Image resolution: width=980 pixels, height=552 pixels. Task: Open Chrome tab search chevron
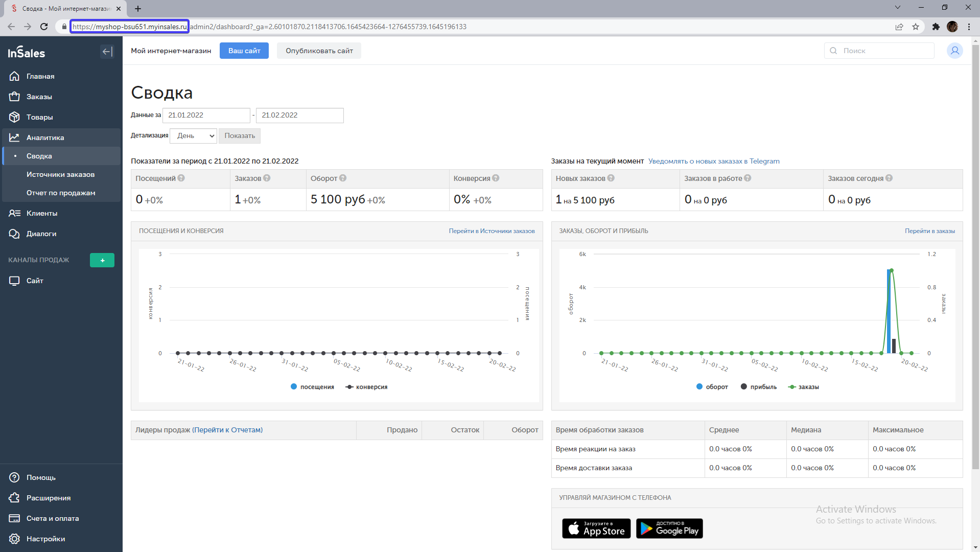(898, 8)
